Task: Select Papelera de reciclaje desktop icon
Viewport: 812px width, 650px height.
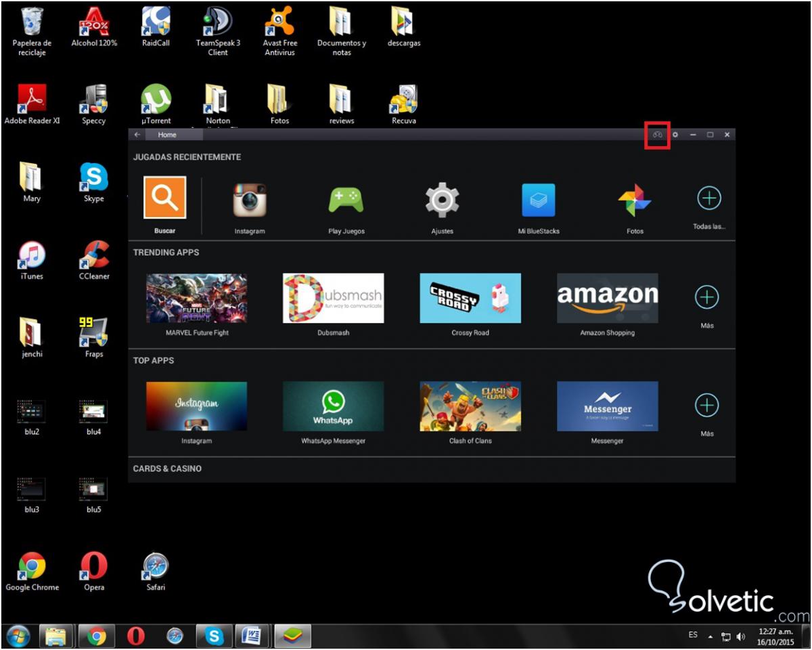Action: pyautogui.click(x=32, y=31)
